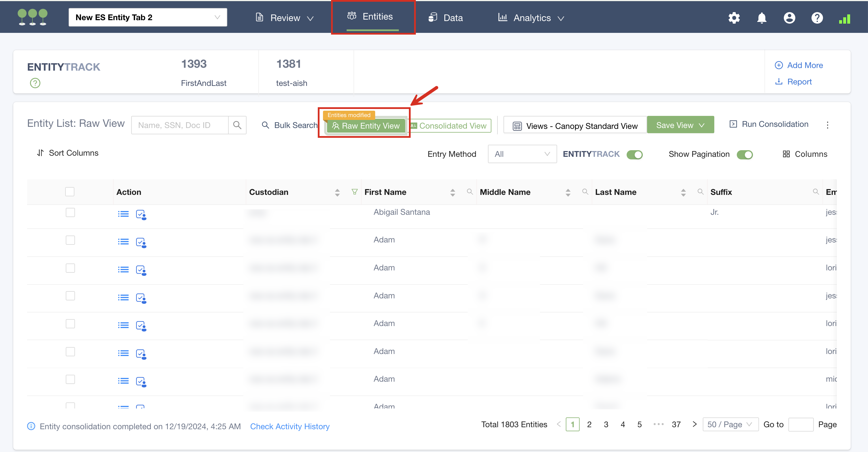Open the user account profile icon
868x452 pixels.
click(789, 18)
